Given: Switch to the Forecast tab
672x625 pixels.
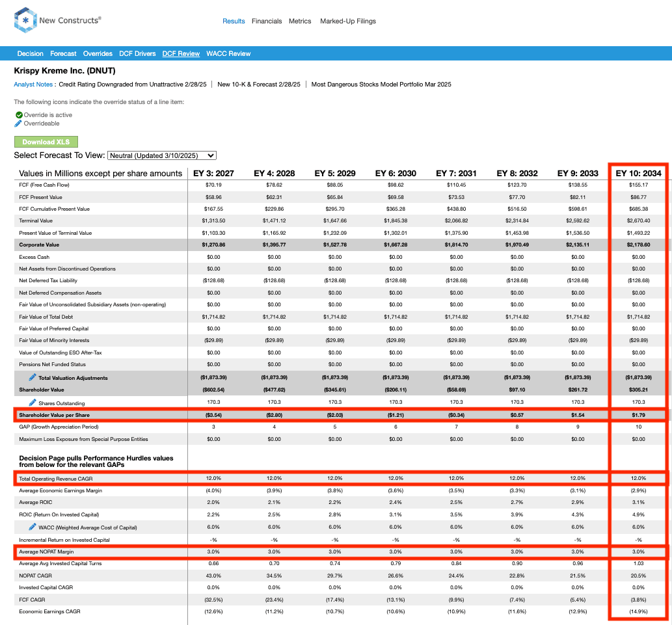Looking at the screenshot, I should pyautogui.click(x=63, y=53).
